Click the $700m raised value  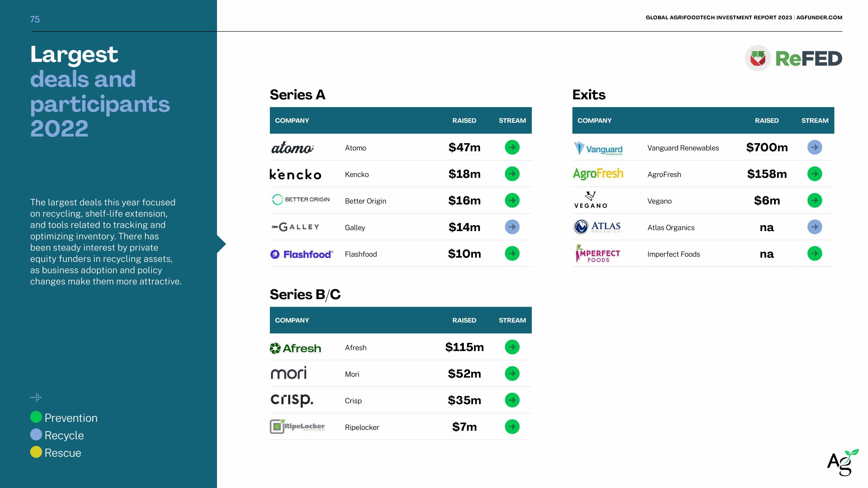(767, 147)
